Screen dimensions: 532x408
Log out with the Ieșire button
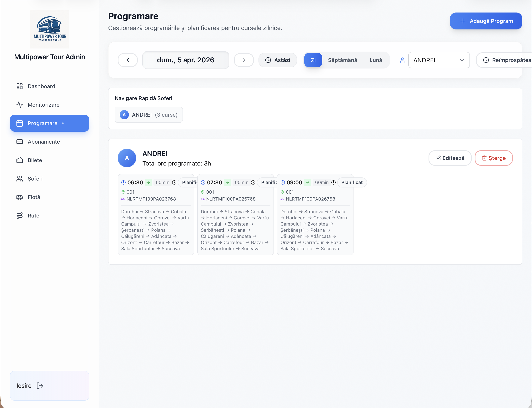click(x=49, y=385)
